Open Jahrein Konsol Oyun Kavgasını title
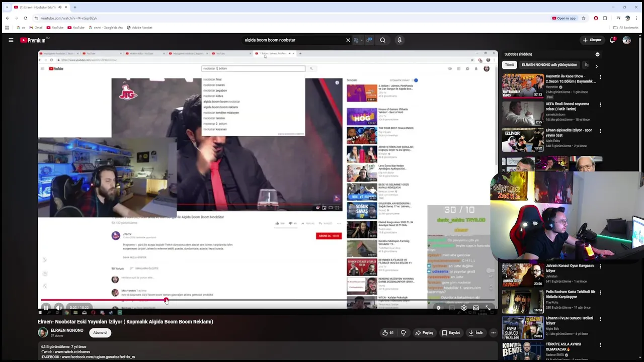Screen dimensions: 644x362 (570, 268)
